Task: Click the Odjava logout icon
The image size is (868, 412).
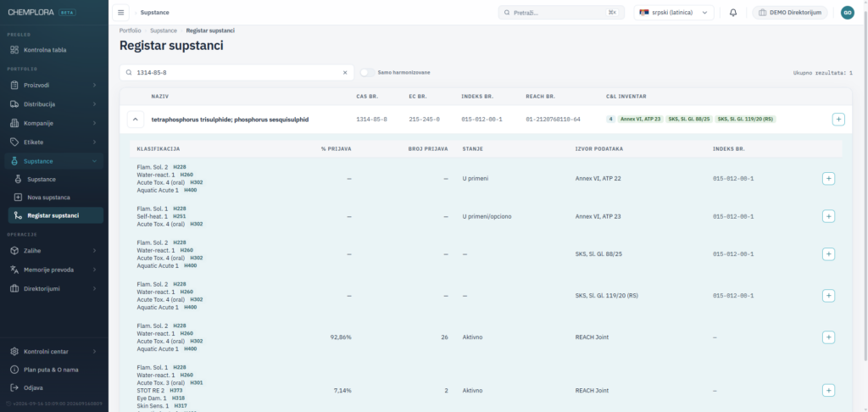Action: pos(14,387)
